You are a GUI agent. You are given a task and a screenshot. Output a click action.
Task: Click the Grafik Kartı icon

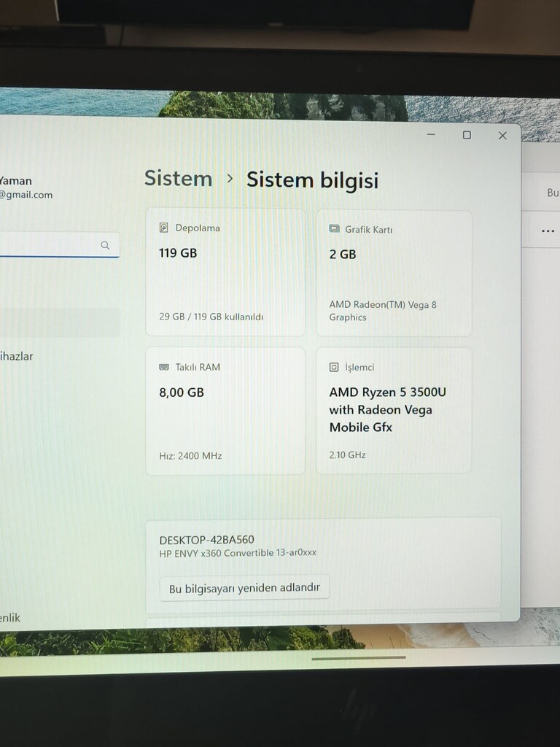[x=334, y=228]
